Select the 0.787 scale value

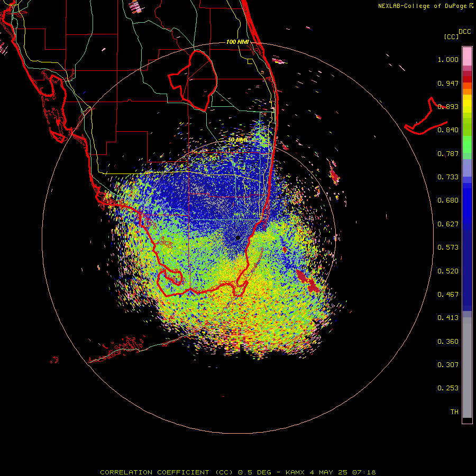tap(448, 153)
